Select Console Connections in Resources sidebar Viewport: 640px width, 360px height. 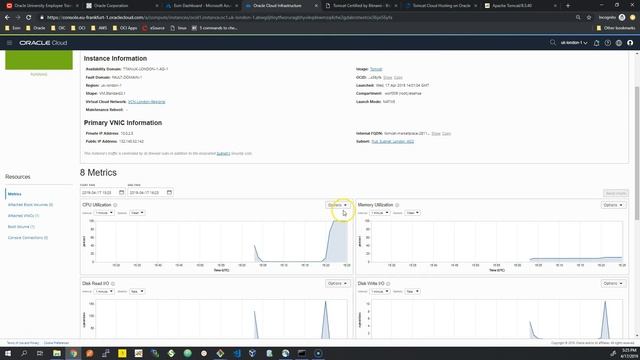[x=28, y=238]
